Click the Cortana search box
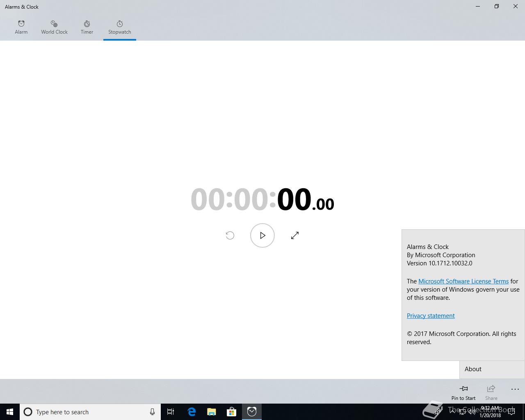The image size is (525, 420). (x=90, y=412)
